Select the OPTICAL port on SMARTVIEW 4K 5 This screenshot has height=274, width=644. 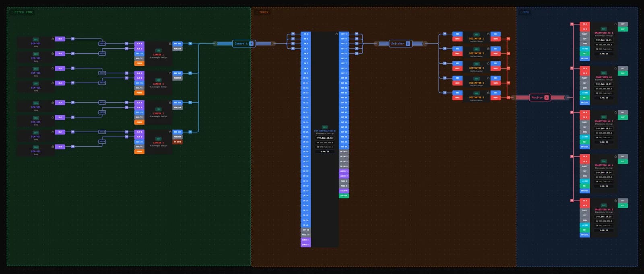point(585,235)
